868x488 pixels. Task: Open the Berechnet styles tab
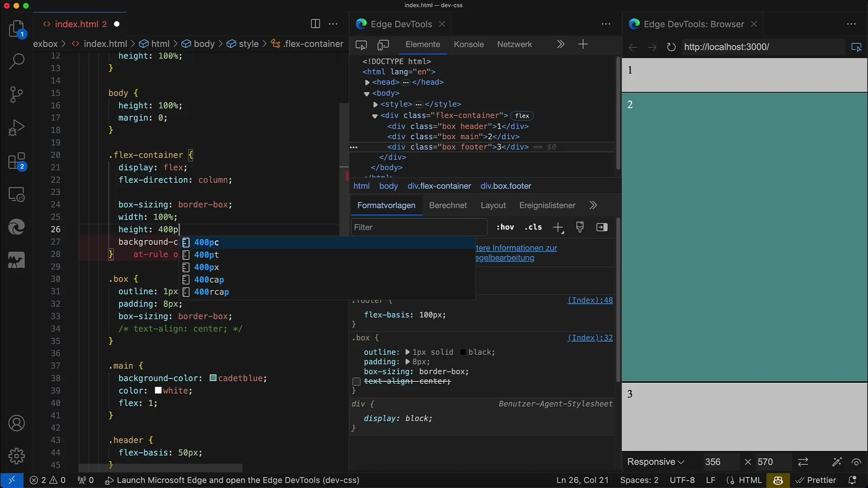tap(448, 206)
